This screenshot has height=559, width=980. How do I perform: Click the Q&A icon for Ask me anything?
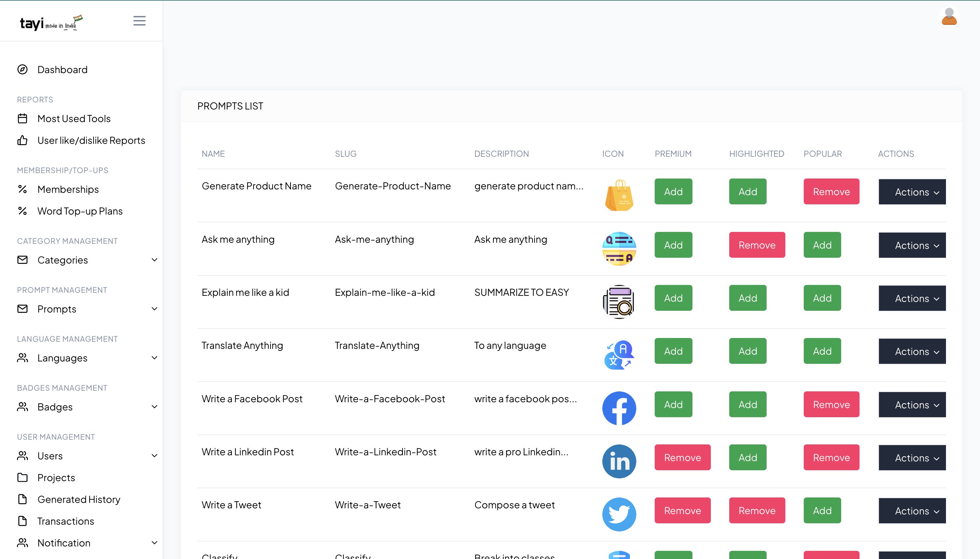[x=619, y=249]
